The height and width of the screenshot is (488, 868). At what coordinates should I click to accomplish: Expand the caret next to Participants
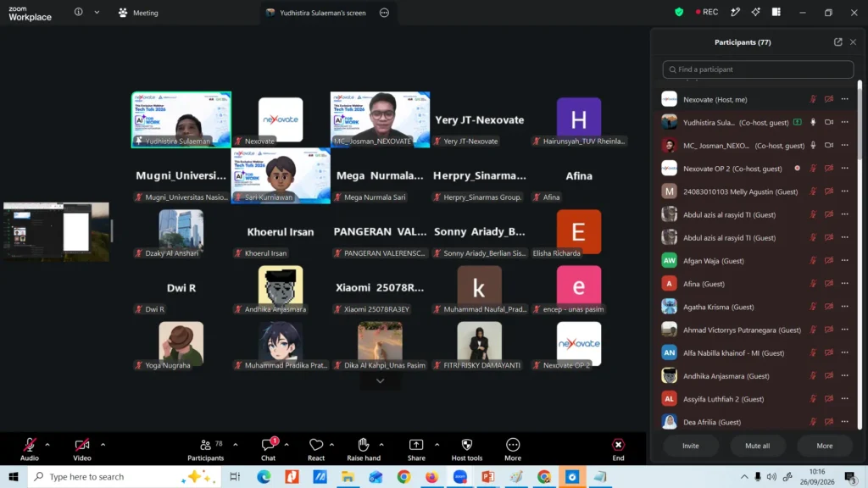tap(236, 444)
